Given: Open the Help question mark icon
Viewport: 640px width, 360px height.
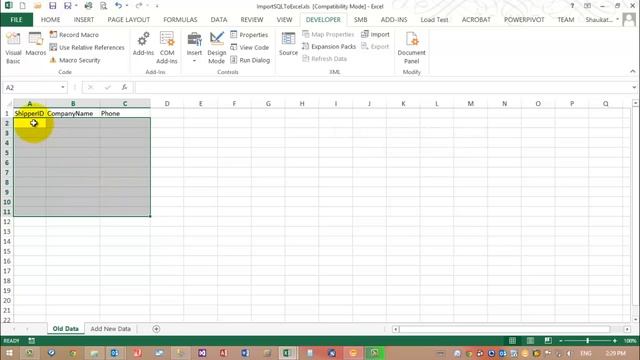Looking at the screenshot, I should (572, 6).
